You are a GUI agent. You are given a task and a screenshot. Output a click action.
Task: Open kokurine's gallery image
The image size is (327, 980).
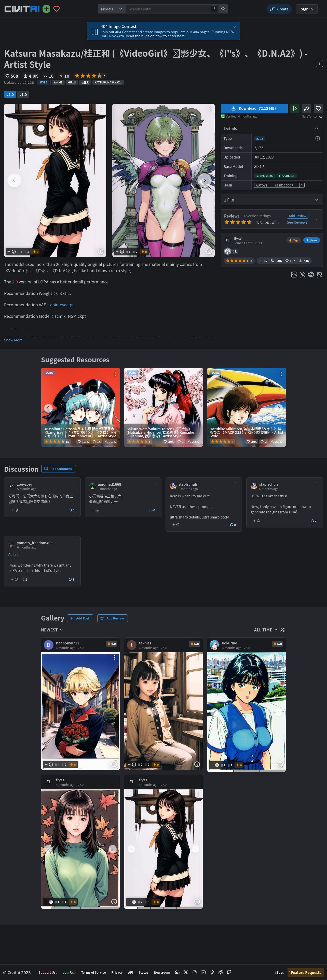point(246,711)
